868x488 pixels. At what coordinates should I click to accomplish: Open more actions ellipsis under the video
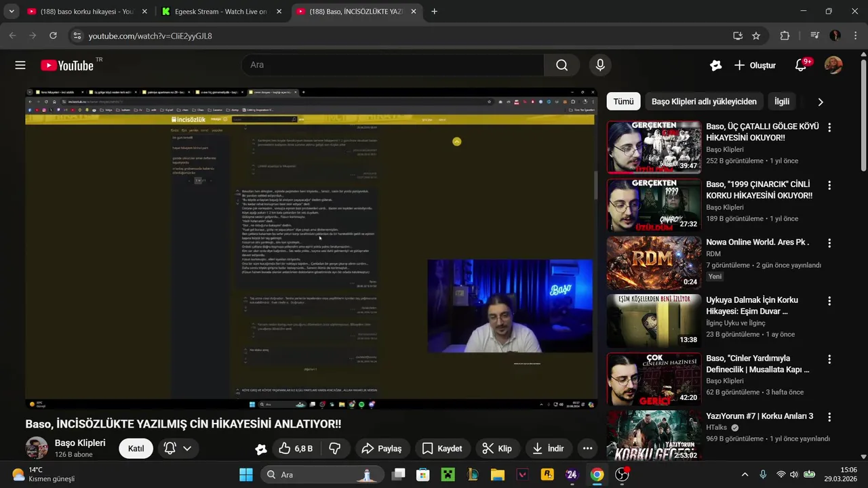(587, 448)
